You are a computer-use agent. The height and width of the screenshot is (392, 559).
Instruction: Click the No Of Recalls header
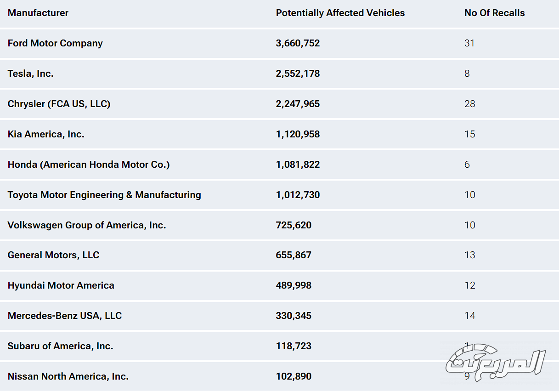(x=494, y=13)
